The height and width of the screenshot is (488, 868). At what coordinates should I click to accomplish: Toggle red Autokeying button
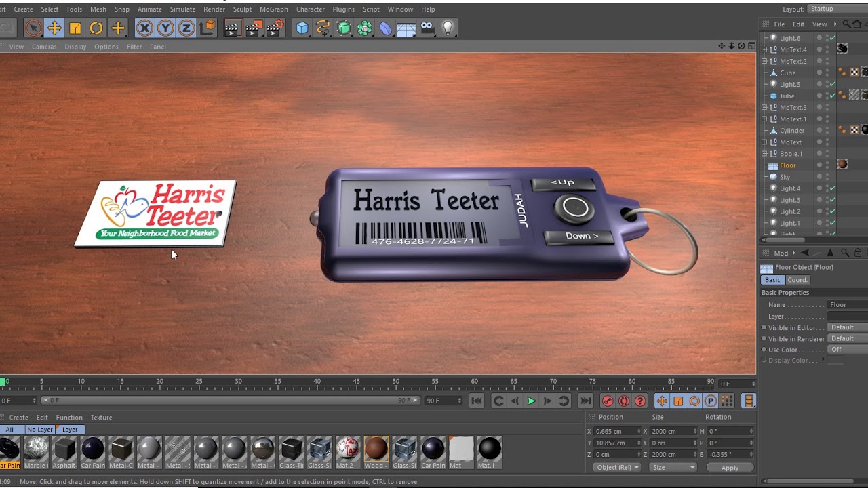(x=624, y=401)
